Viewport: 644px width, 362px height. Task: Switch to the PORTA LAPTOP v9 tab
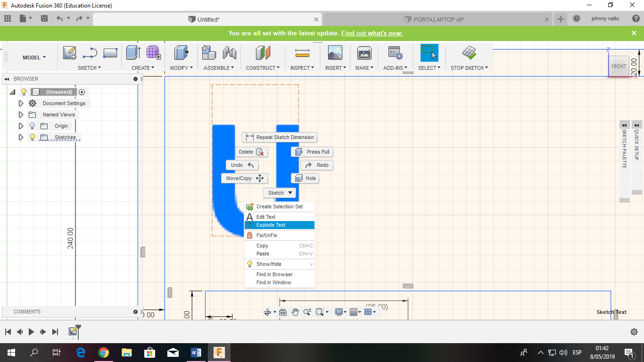click(438, 19)
